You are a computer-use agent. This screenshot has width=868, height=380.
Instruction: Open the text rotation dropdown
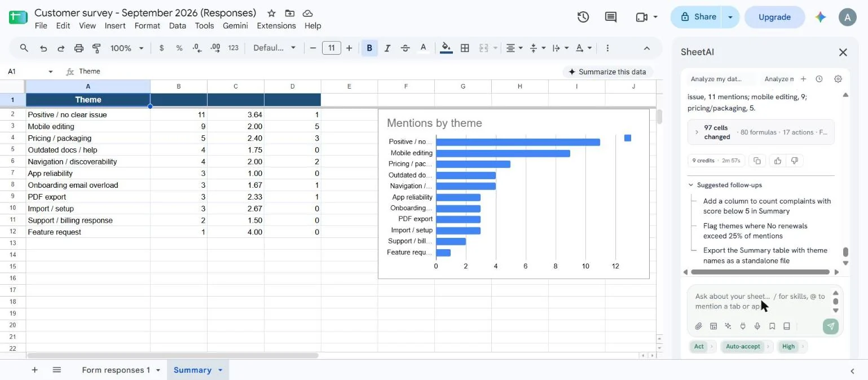click(x=583, y=48)
